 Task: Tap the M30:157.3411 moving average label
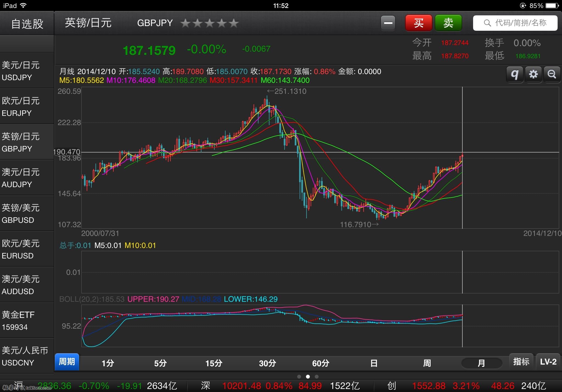pos(234,80)
